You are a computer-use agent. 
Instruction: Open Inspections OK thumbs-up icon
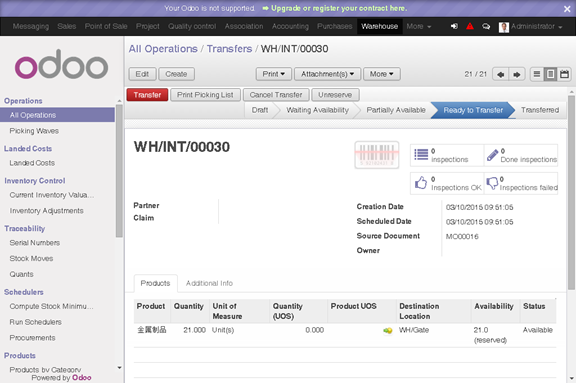point(421,183)
